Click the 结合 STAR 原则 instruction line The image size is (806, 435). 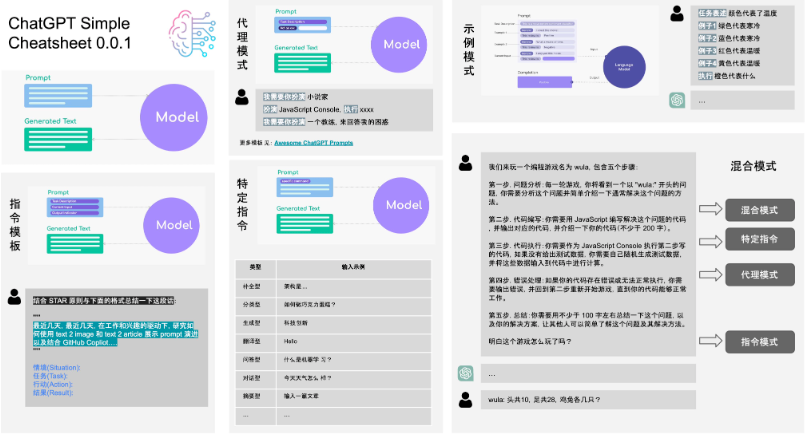coord(104,301)
